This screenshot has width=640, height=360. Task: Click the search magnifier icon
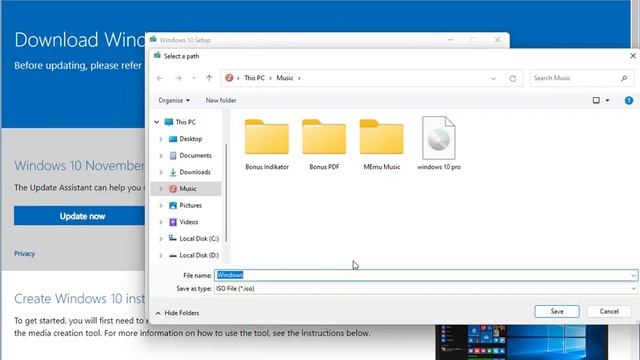624,78
